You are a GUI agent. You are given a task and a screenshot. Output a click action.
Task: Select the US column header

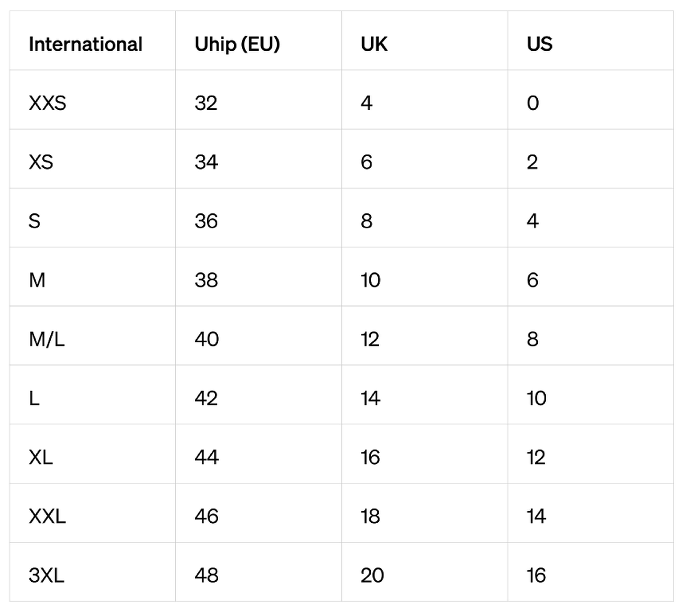coord(540,44)
